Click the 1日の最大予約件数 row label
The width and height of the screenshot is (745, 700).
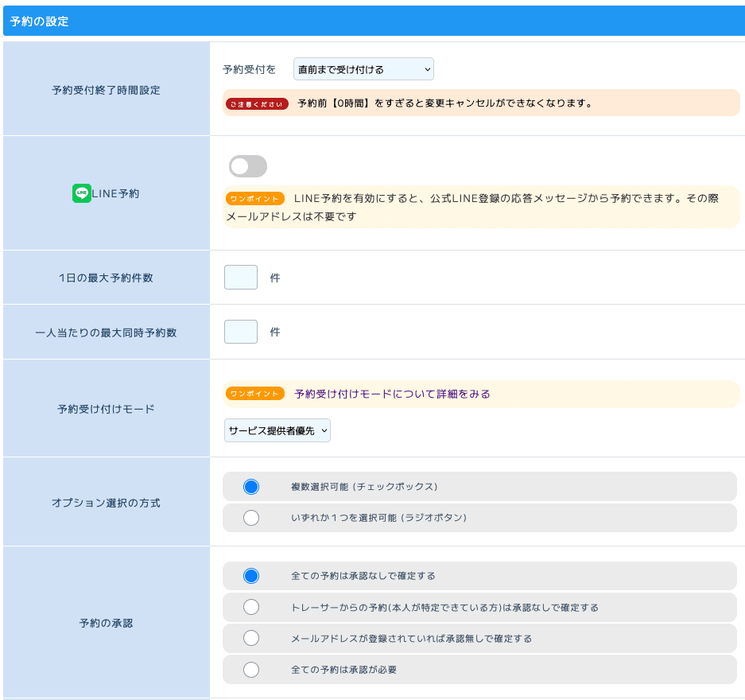[106, 278]
